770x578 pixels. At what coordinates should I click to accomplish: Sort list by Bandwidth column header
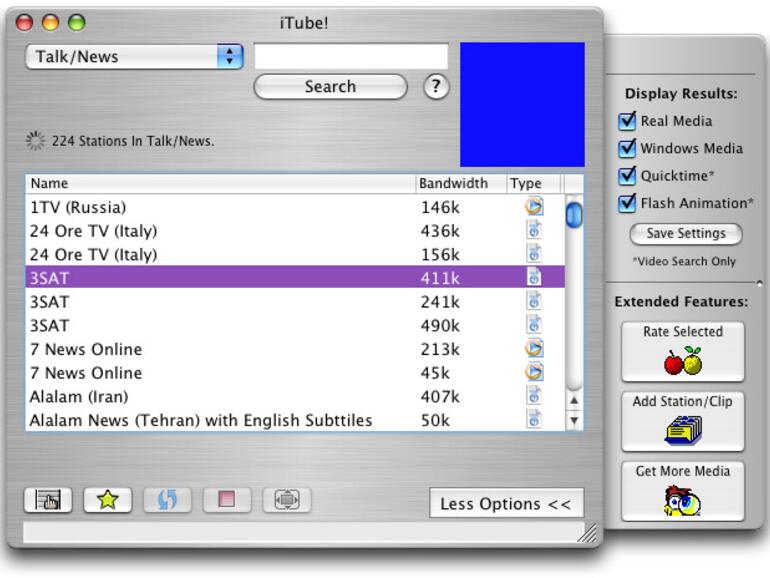[x=461, y=183]
